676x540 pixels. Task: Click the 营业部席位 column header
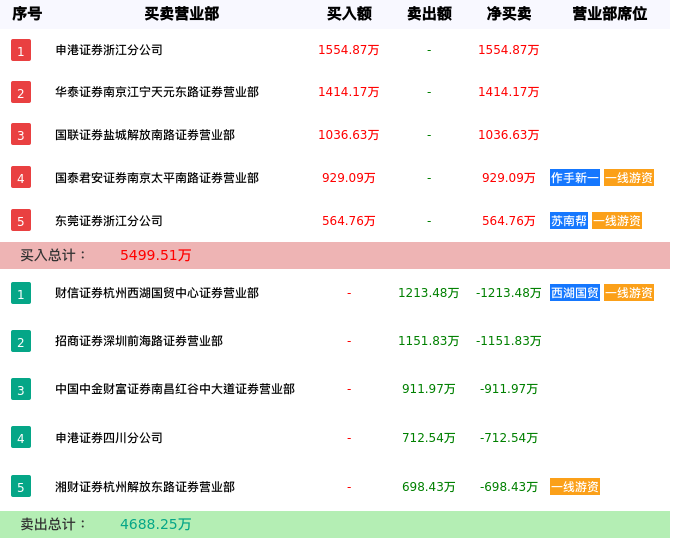point(610,14)
